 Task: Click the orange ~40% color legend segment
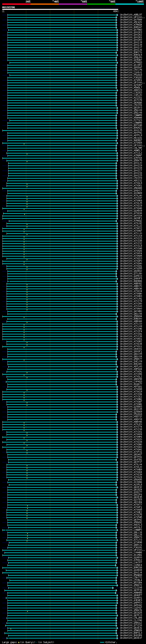(45, 4)
